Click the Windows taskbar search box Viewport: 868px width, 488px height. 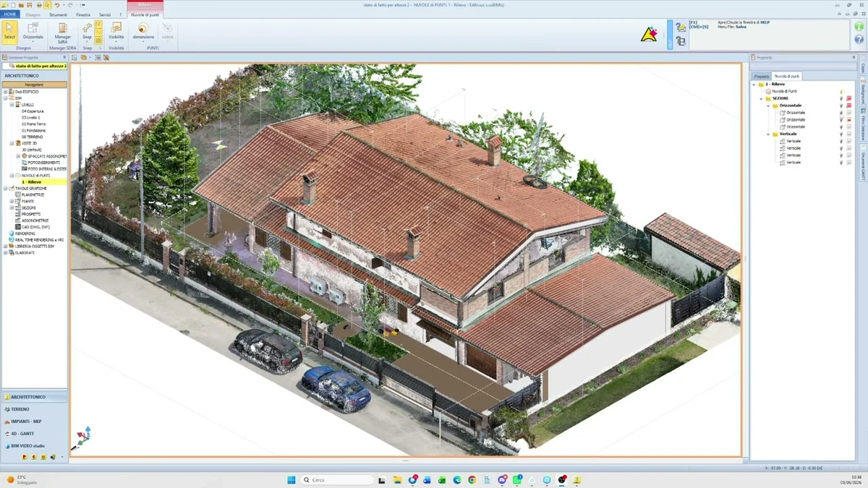(x=337, y=479)
